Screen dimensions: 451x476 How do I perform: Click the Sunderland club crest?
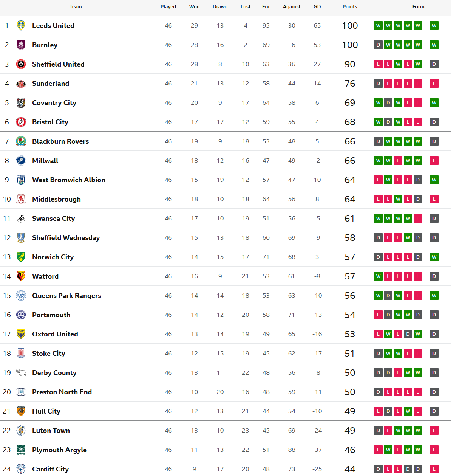tap(21, 84)
